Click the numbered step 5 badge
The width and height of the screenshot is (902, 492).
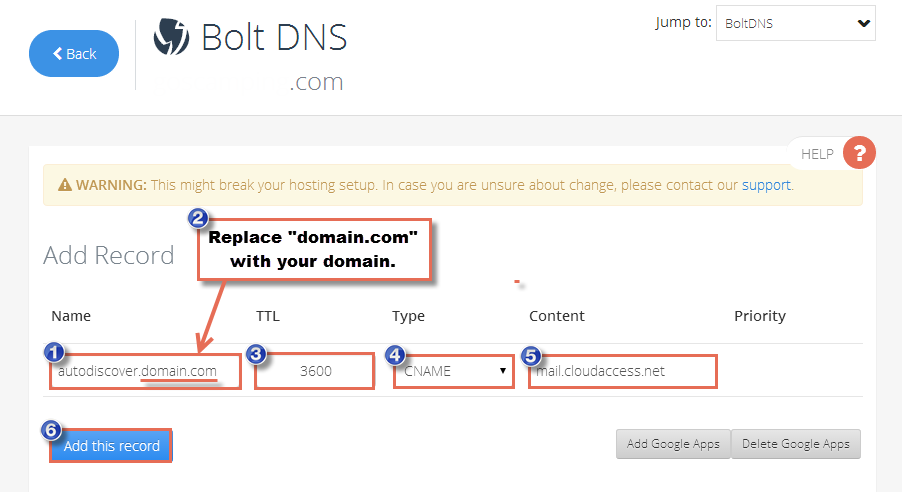point(531,356)
